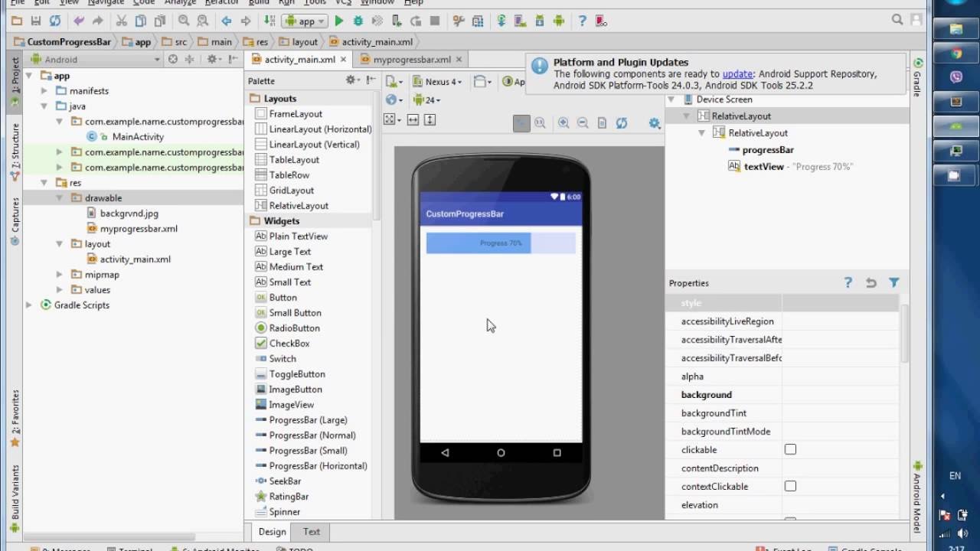Viewport: 980px width, 551px height.
Task: Open the locale globe dropdown
Action: point(394,100)
